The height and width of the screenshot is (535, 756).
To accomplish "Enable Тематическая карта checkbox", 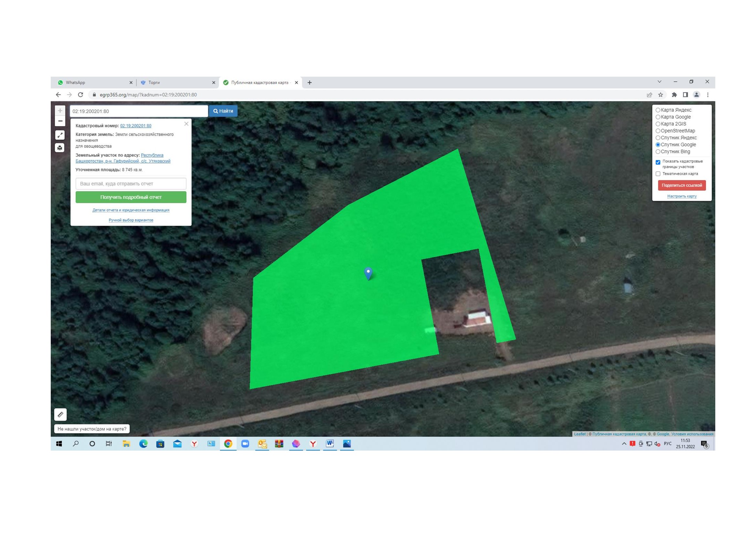I will tap(658, 174).
